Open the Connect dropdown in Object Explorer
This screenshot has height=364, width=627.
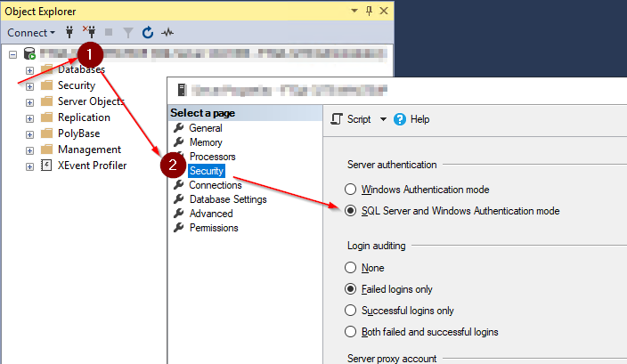click(31, 32)
